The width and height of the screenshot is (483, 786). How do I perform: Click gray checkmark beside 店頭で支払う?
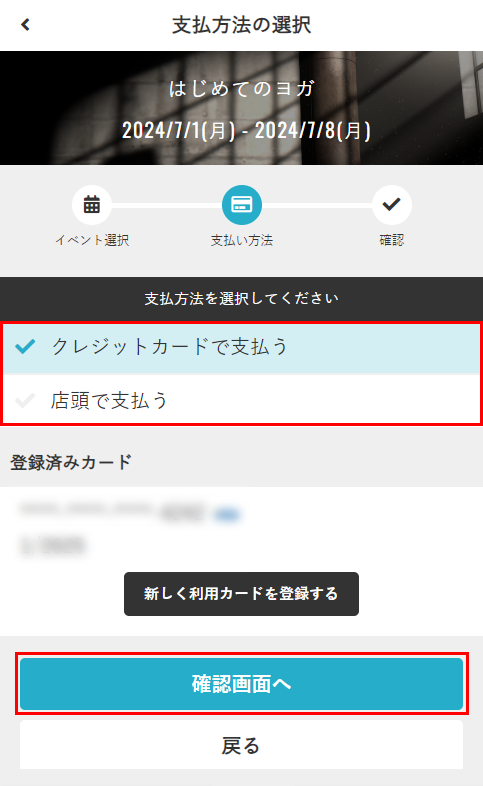point(25,400)
